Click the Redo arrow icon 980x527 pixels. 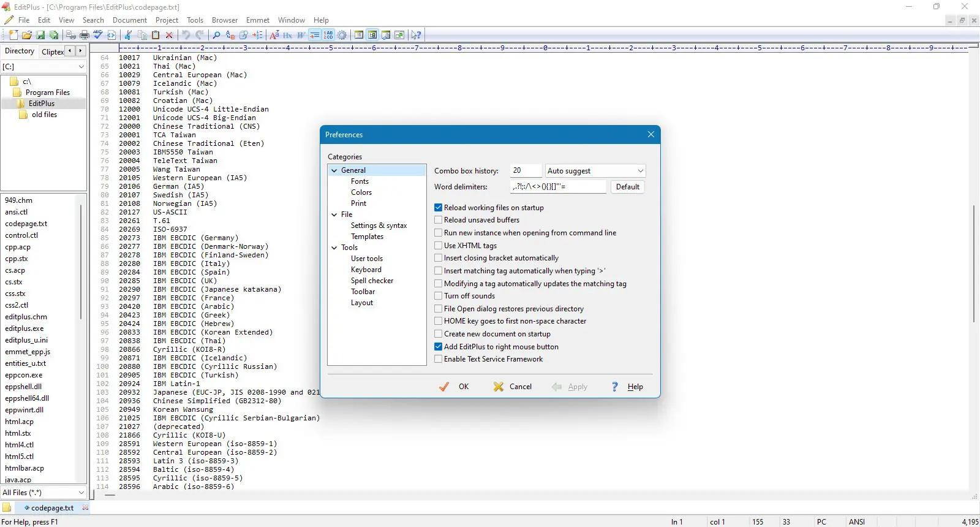click(x=199, y=35)
